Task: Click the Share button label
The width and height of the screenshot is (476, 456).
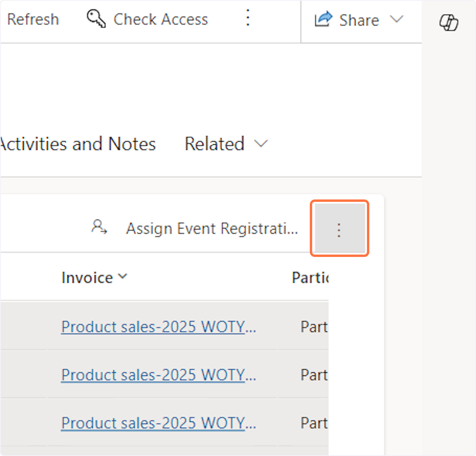Action: coord(359,20)
